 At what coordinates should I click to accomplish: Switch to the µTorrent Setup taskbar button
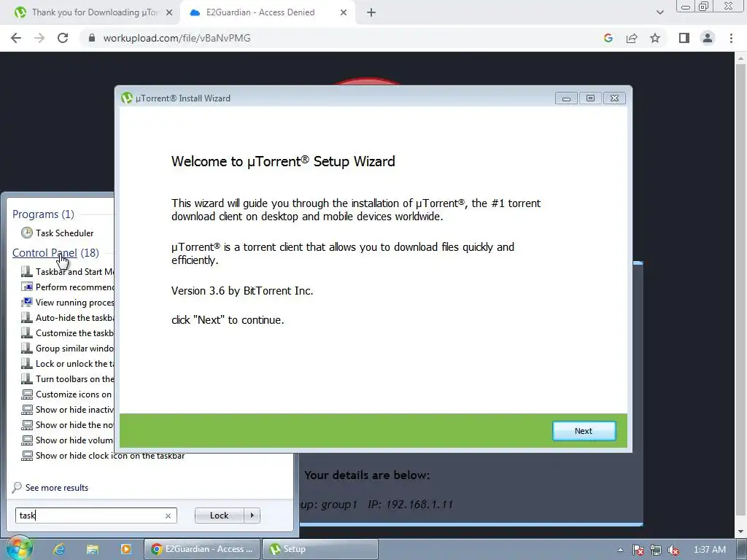point(320,549)
